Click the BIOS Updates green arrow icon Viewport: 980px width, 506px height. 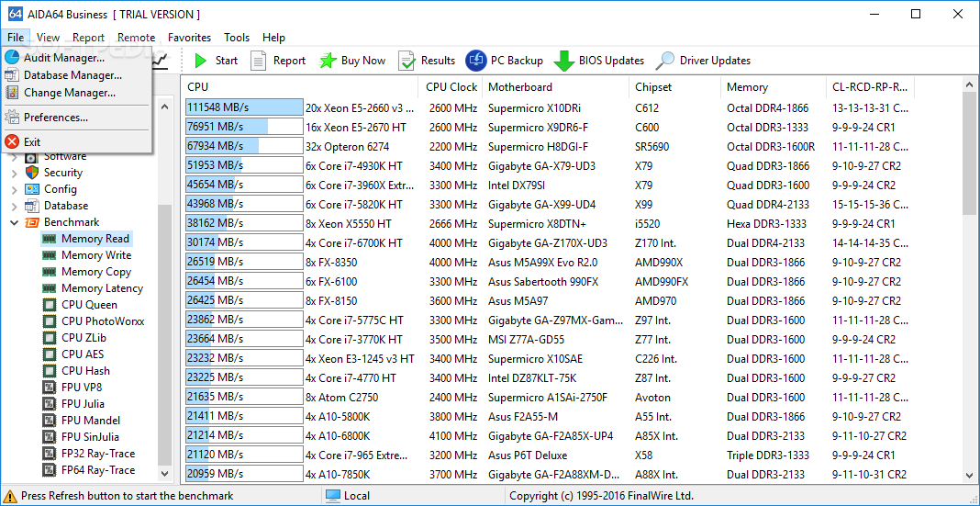point(564,61)
